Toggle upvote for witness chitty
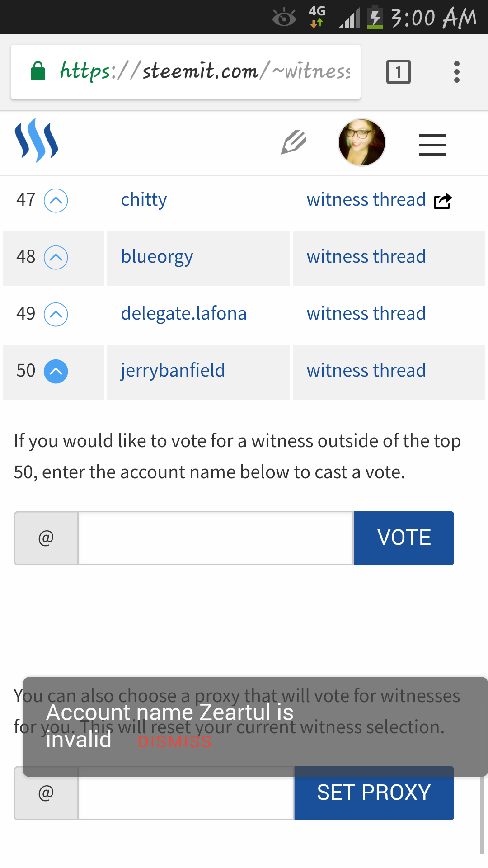 [56, 200]
